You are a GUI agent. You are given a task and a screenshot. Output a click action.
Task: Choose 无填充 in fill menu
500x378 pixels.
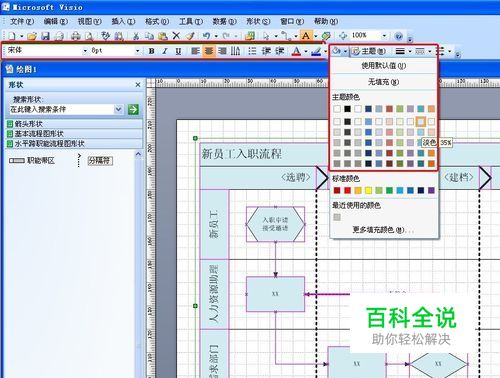click(x=383, y=82)
